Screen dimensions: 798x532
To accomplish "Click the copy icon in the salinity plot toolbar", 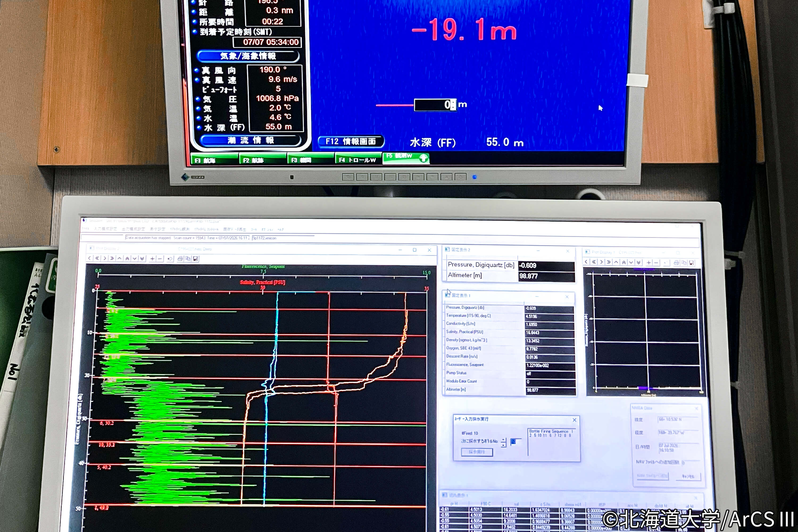I will click(x=188, y=259).
